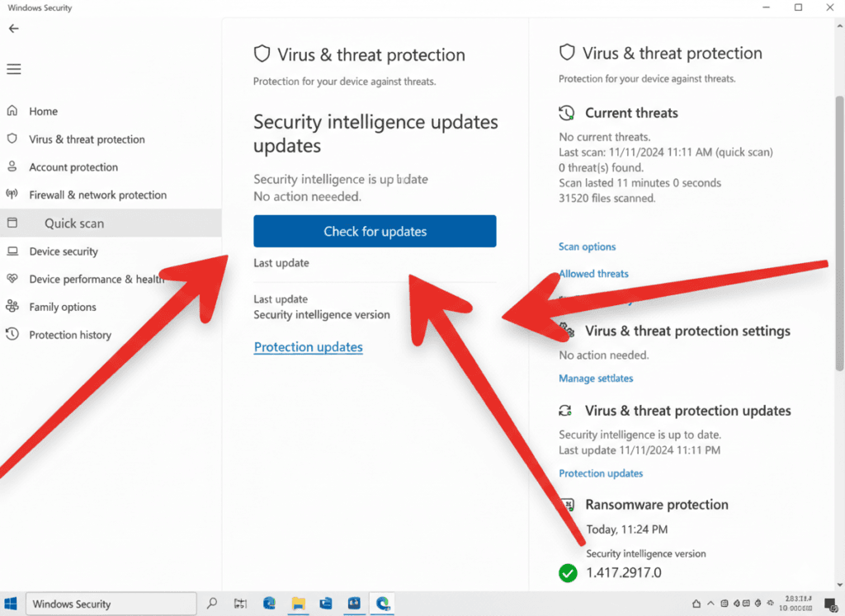Click the Device performance & health heart icon
This screenshot has height=616, width=845.
tap(12, 279)
